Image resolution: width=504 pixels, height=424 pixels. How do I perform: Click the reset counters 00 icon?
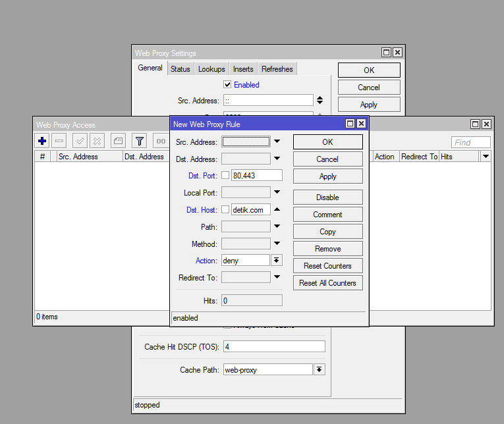[x=161, y=141]
